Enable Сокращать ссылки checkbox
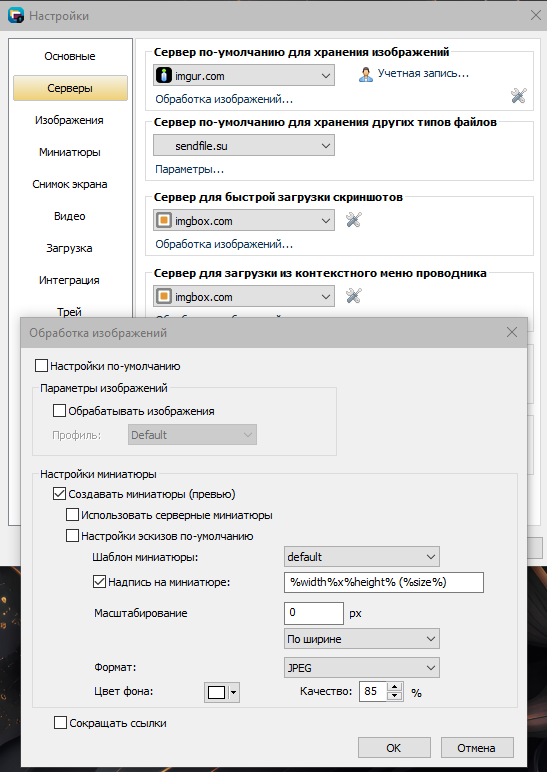 60,723
